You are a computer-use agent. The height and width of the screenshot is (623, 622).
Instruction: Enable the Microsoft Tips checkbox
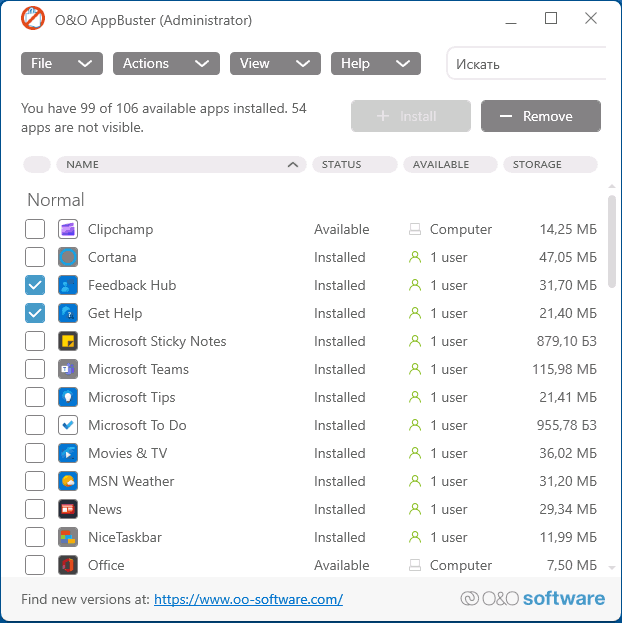[35, 397]
